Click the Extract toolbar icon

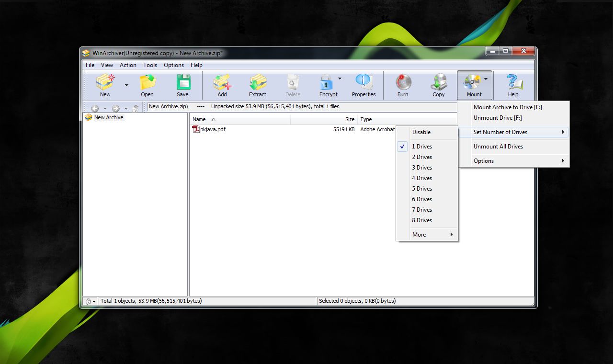point(258,82)
